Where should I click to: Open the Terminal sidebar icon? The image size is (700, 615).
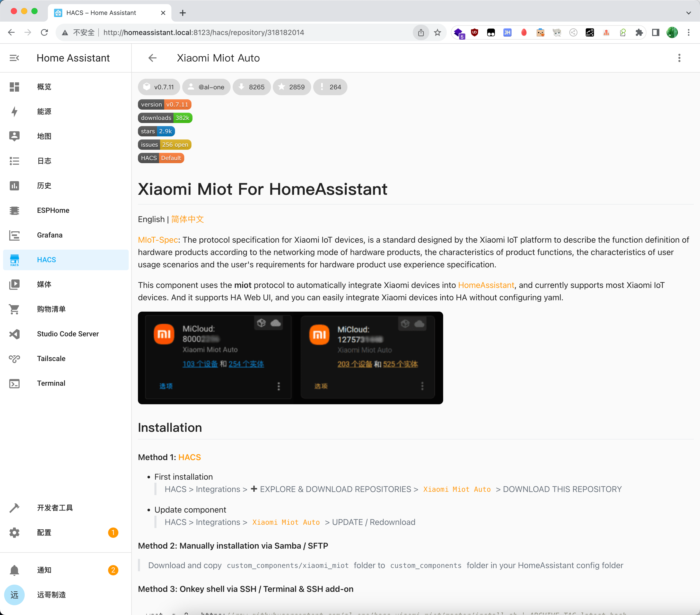(14, 383)
